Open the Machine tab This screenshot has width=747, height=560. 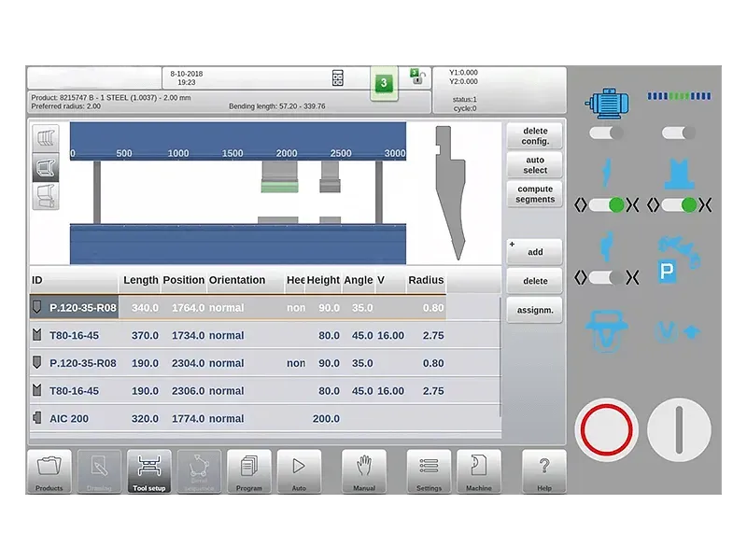click(479, 471)
